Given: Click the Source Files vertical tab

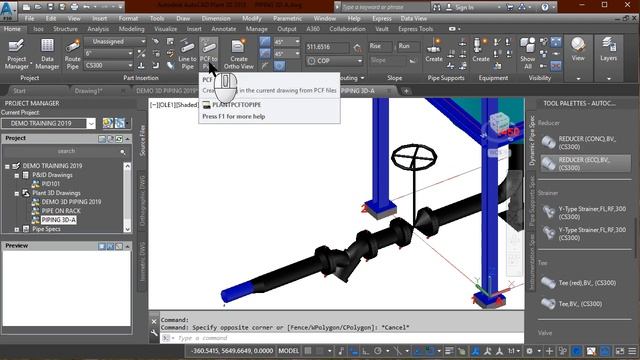Looking at the screenshot, I should click(142, 141).
